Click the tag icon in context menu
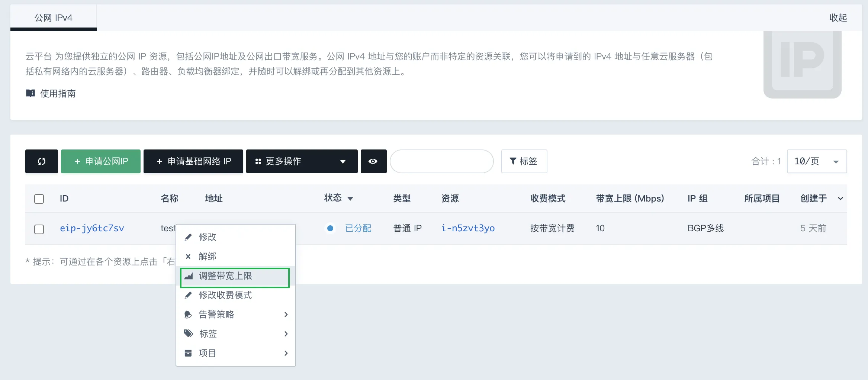868x380 pixels. 189,334
